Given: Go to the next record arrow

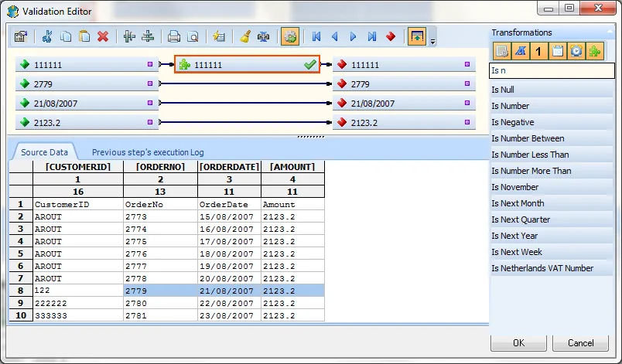Looking at the screenshot, I should point(353,37).
